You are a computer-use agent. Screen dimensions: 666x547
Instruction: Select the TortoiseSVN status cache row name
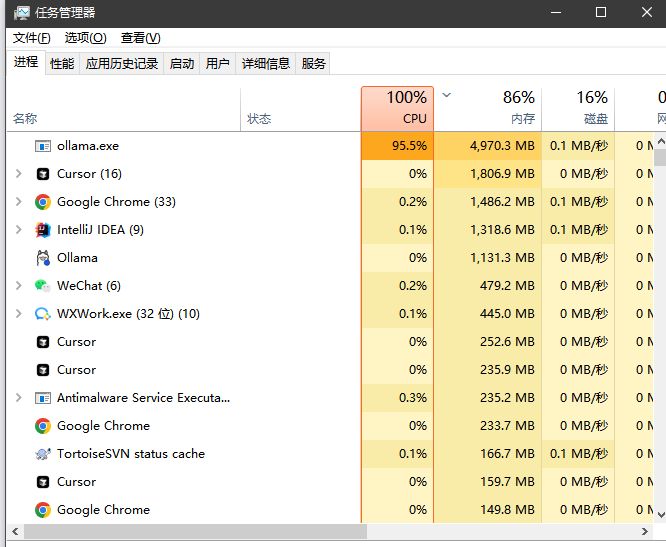point(131,454)
